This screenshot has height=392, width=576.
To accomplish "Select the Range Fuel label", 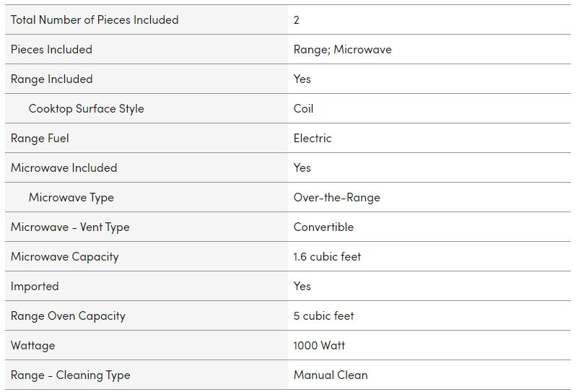I will [40, 139].
